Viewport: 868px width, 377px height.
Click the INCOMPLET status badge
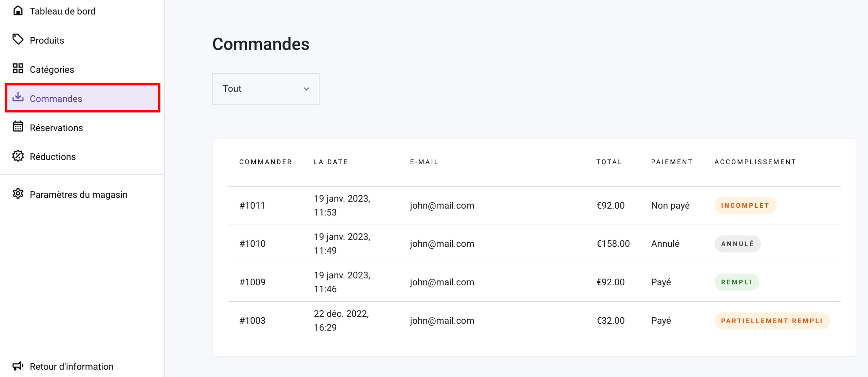pyautogui.click(x=745, y=206)
